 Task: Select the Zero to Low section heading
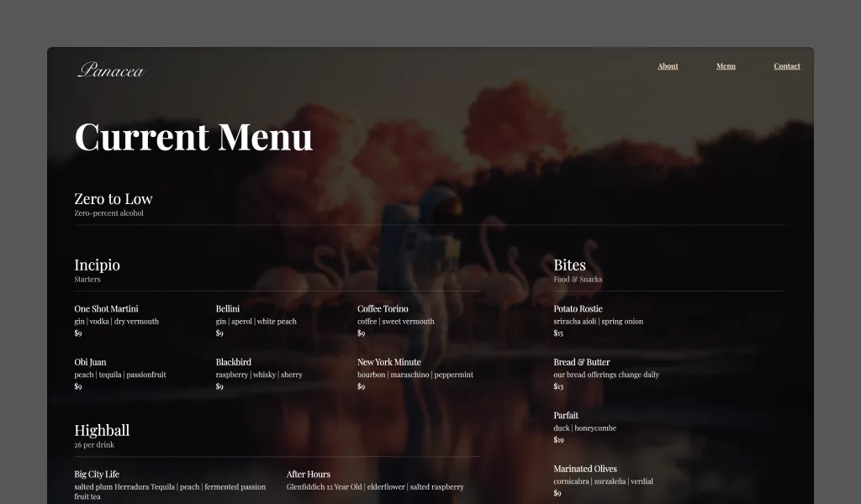click(114, 198)
